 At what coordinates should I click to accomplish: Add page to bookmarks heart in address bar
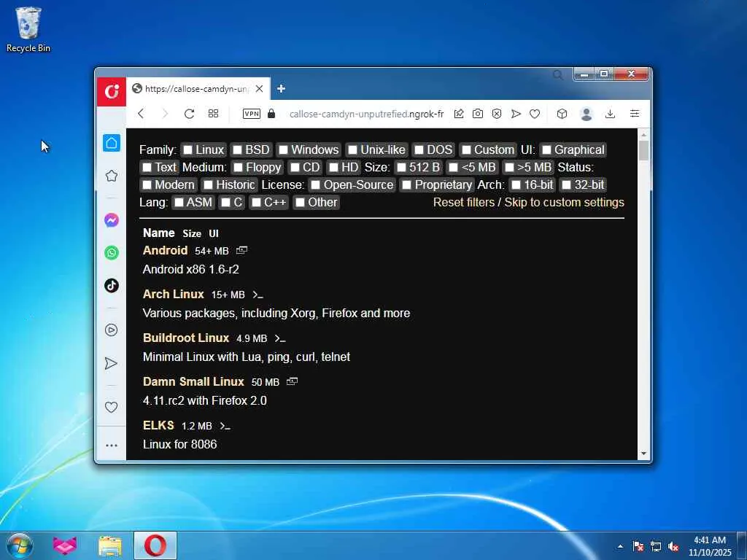[x=535, y=114]
